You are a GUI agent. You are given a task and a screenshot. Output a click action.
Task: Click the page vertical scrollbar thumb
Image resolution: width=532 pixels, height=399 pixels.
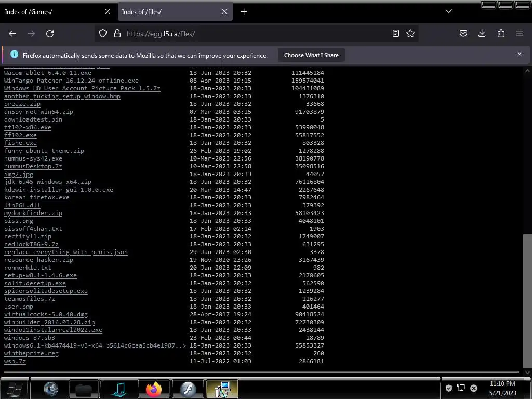[x=527, y=300]
